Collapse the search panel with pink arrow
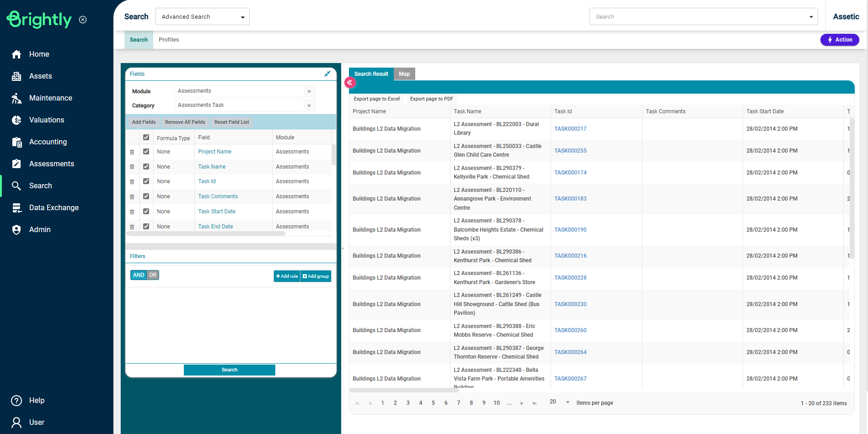 point(350,83)
